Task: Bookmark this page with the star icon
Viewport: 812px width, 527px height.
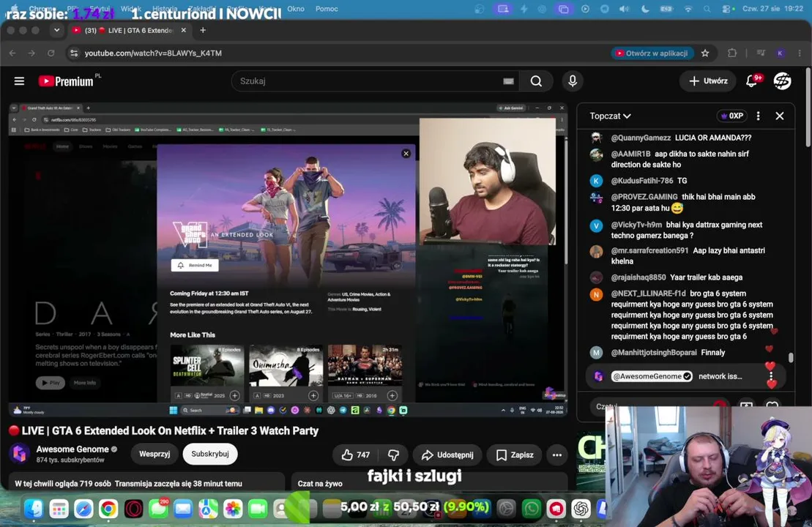Action: pyautogui.click(x=705, y=53)
